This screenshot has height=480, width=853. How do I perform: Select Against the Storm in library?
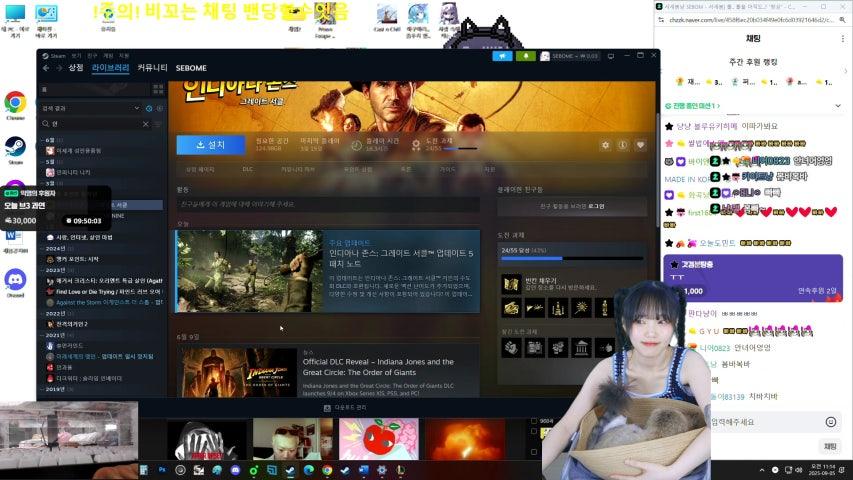pyautogui.click(x=104, y=302)
